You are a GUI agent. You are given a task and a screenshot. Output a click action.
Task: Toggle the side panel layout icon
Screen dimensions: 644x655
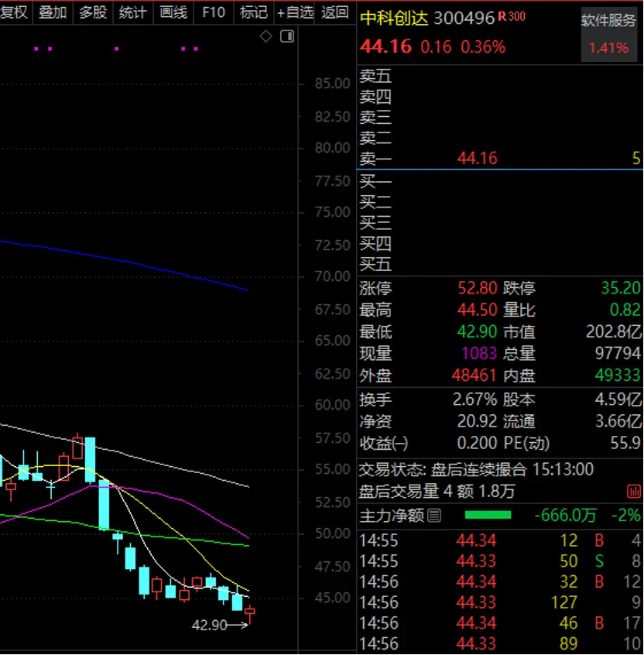coord(287,36)
